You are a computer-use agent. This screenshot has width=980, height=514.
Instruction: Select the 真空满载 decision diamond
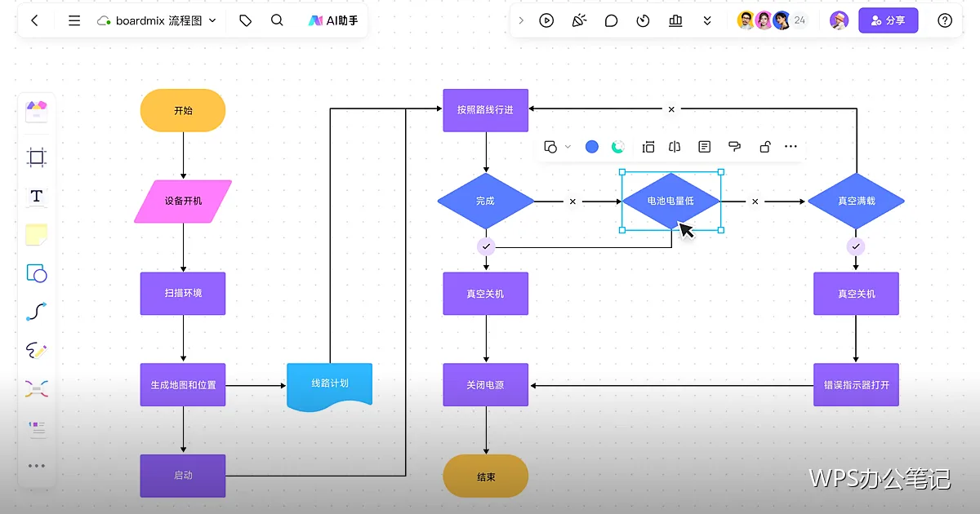click(856, 201)
